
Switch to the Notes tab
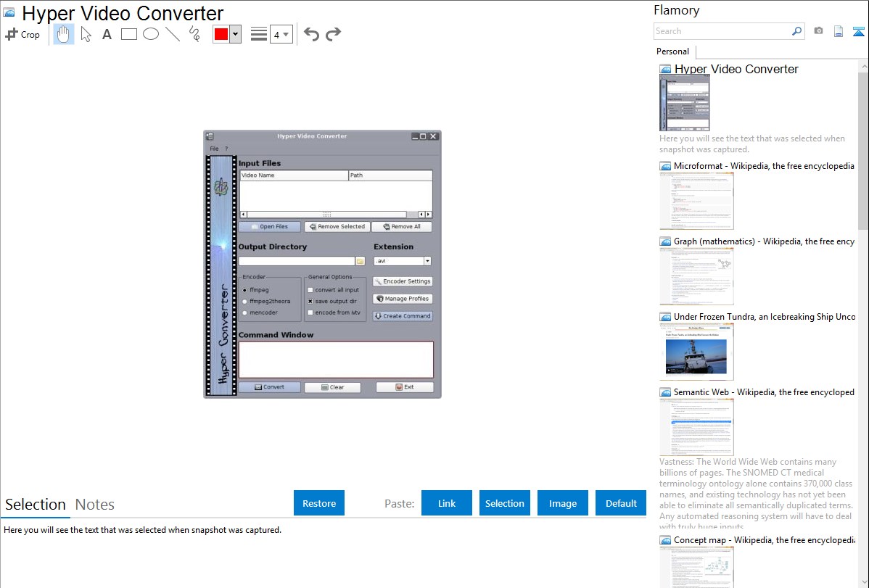tap(95, 505)
